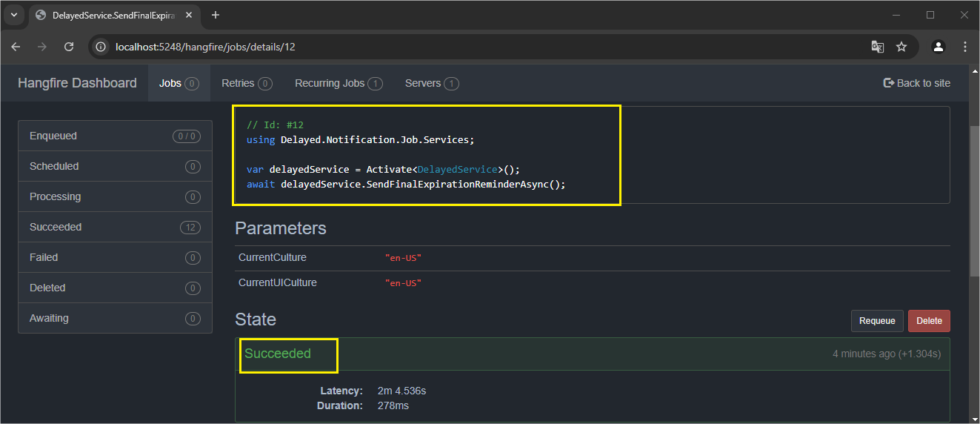The width and height of the screenshot is (980, 424).
Task: Click the "using Delayed.Notification.Job.Services;" code line
Action: 360,139
